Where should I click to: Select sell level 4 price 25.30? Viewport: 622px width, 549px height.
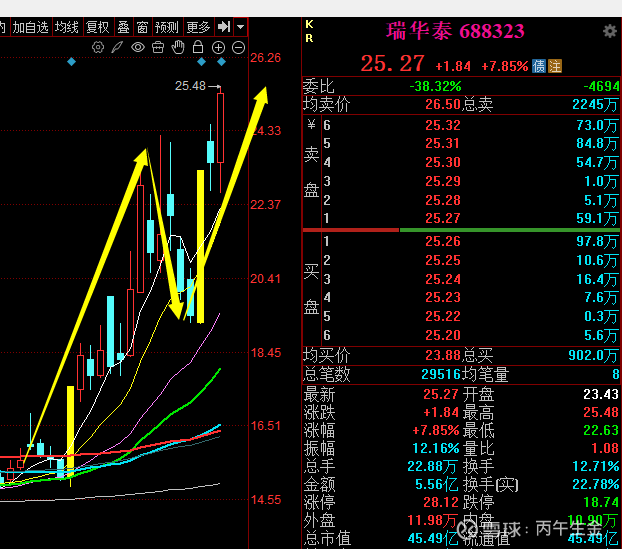pyautogui.click(x=443, y=162)
